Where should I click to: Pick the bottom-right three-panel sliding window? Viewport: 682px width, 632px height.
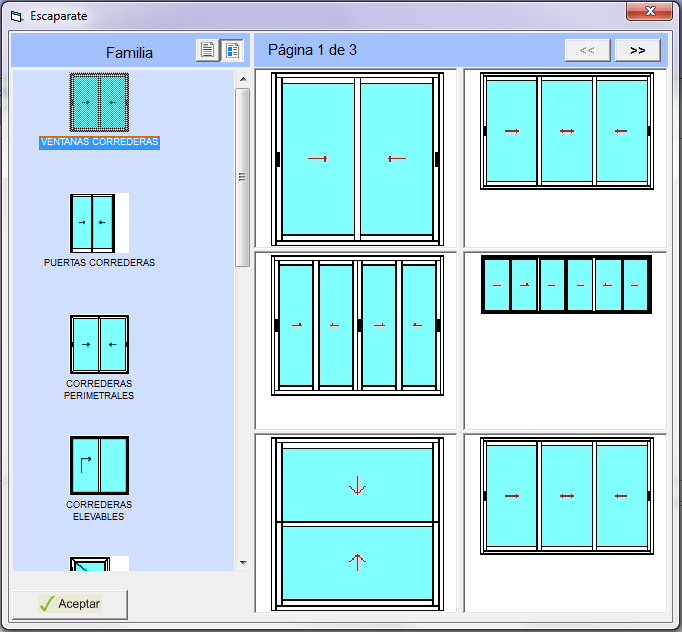point(566,495)
